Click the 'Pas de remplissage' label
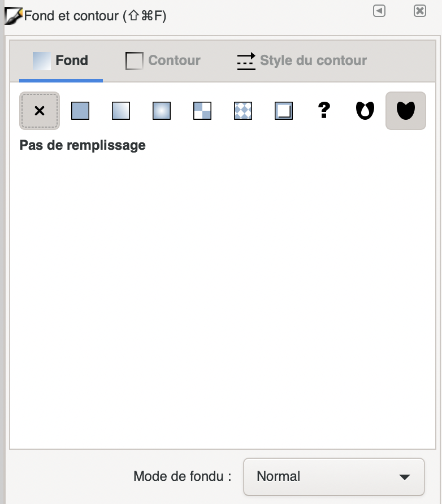The height and width of the screenshot is (504, 442). coord(83,145)
